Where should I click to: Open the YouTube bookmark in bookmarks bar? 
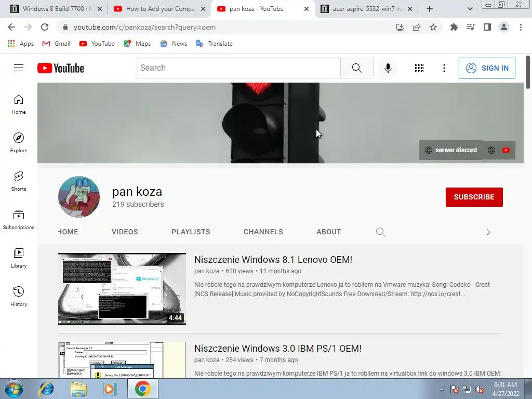[x=97, y=44]
